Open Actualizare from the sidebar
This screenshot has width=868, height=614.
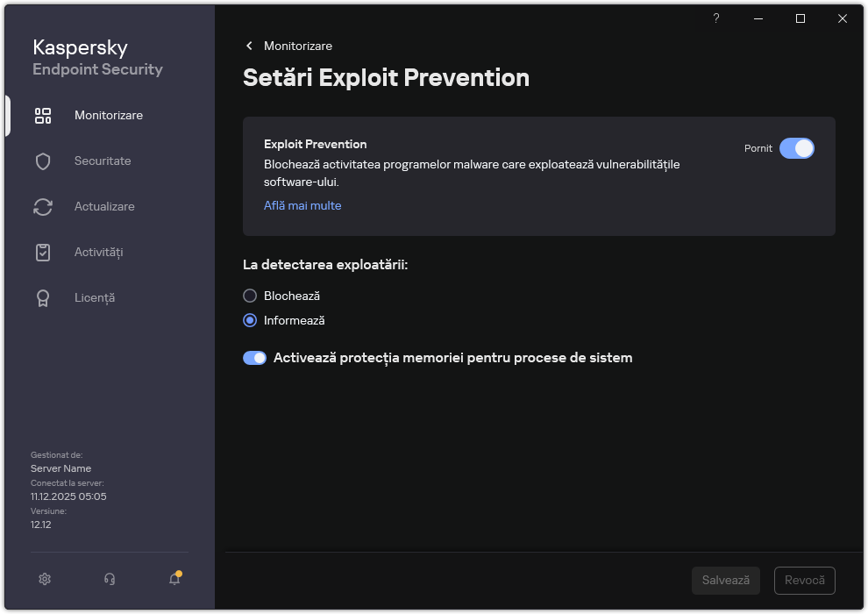click(43, 206)
